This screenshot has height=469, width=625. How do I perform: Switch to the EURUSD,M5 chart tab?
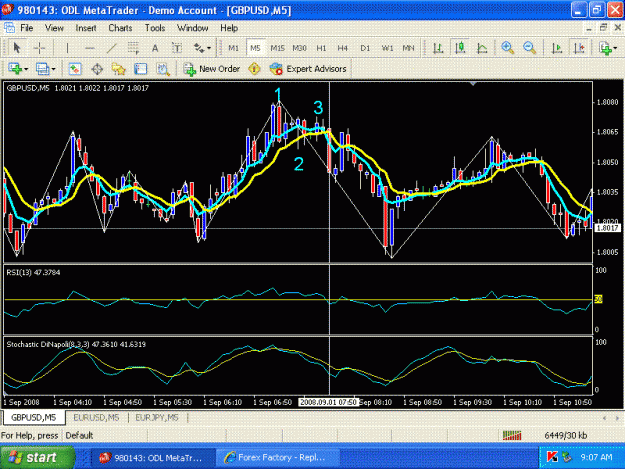tap(96, 418)
